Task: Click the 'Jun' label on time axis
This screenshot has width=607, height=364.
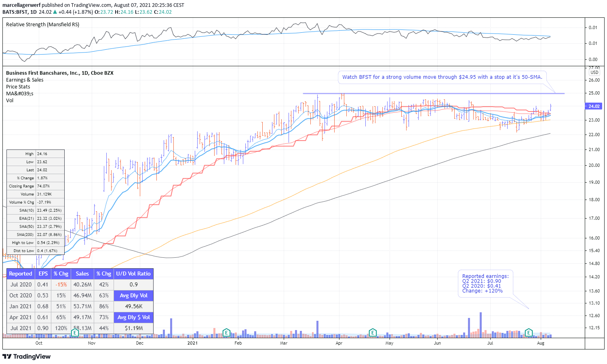Action: click(x=437, y=343)
